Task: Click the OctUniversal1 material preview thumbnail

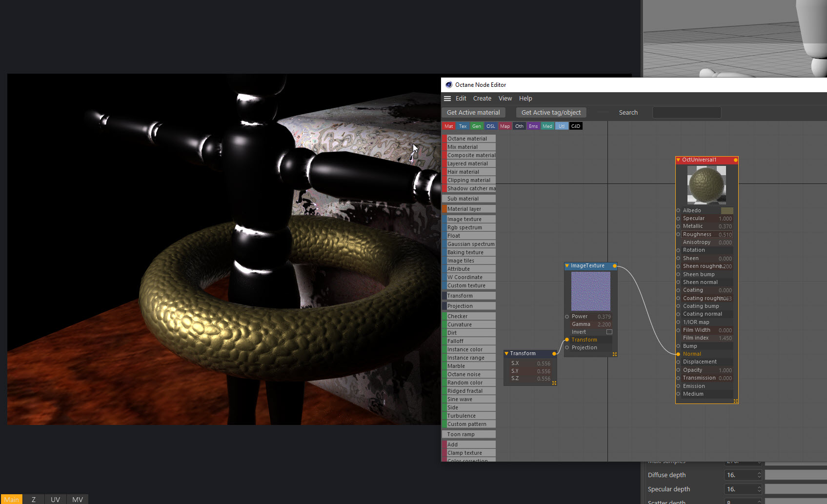Action: point(706,185)
